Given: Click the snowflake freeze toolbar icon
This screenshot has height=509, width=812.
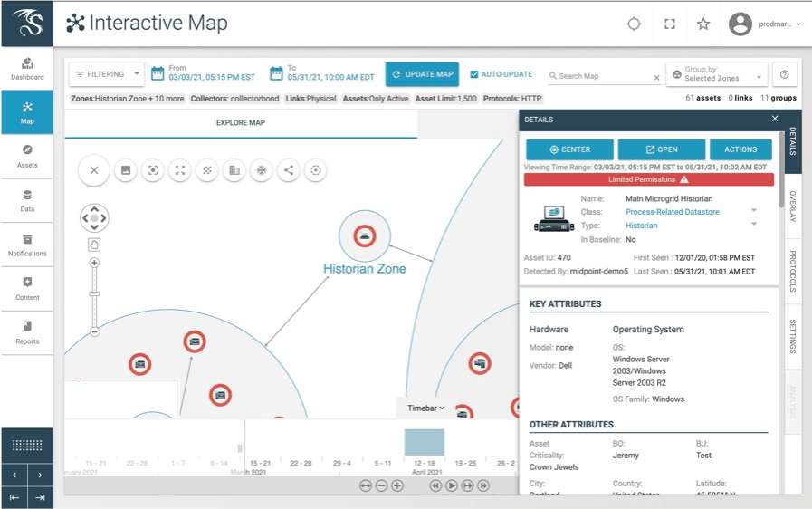Looking at the screenshot, I should pos(262,170).
